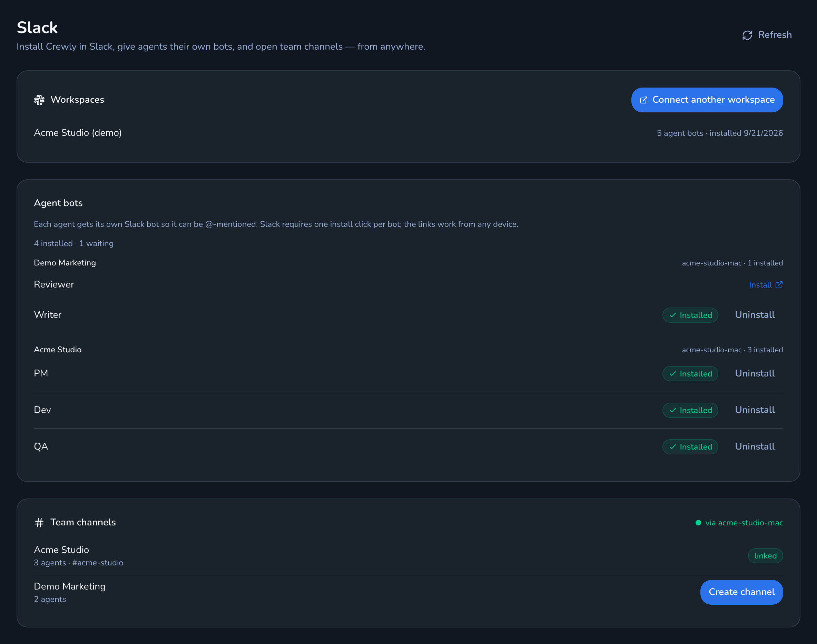Uninstall the Dev bot
Image resolution: width=817 pixels, height=644 pixels.
coord(755,410)
